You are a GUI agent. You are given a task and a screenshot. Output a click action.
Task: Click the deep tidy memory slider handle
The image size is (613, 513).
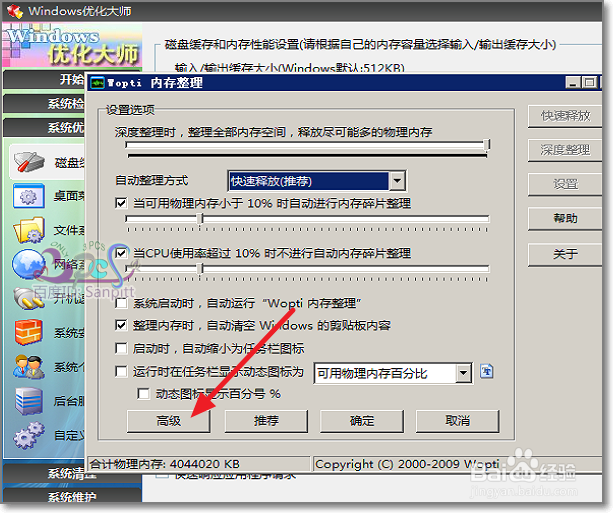tap(487, 145)
